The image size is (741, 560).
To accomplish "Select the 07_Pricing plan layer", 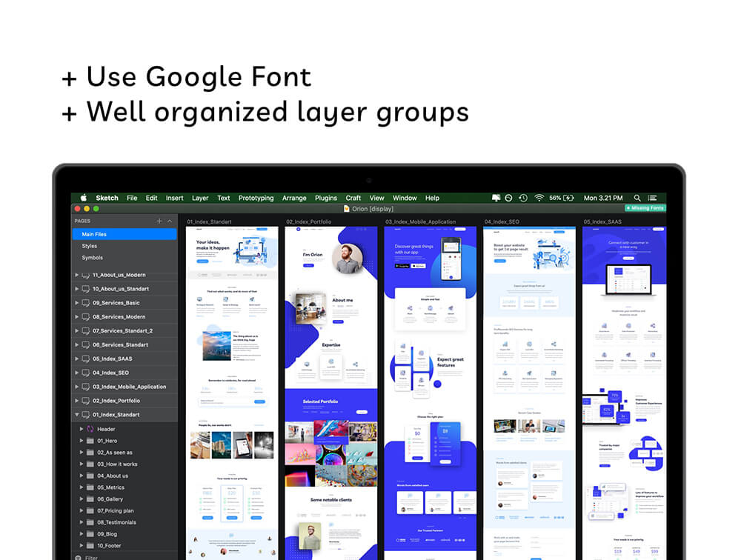I will [115, 510].
